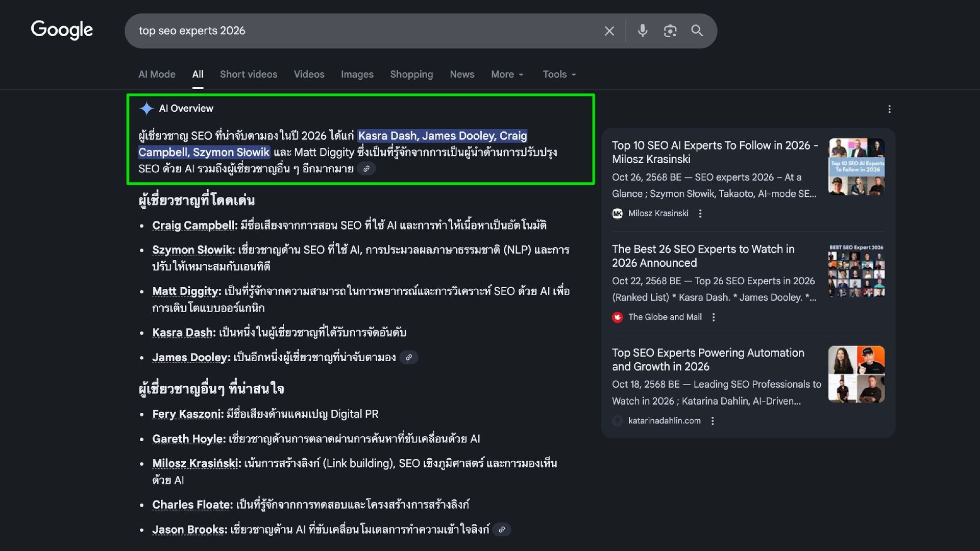
Task: Expand the More search filters dropdown
Action: (x=507, y=74)
